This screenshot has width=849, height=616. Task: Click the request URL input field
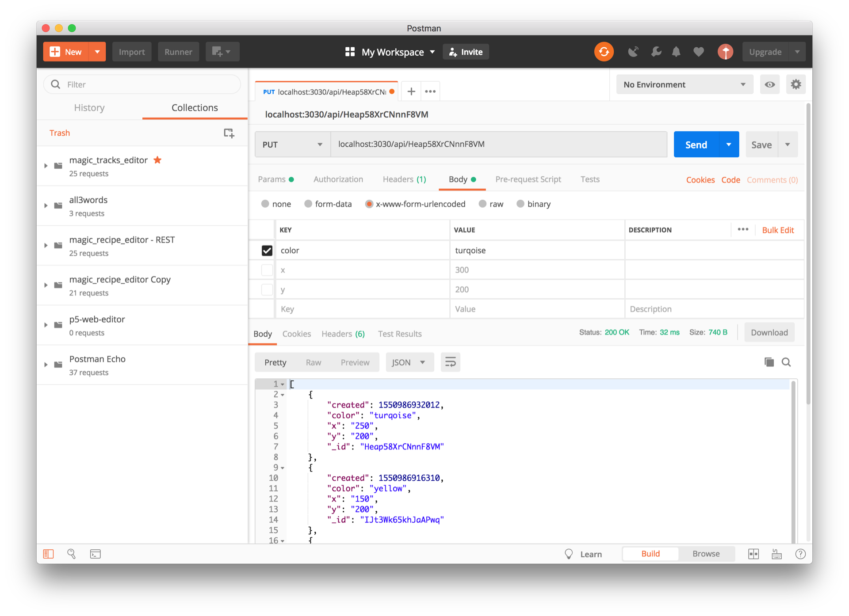(x=498, y=144)
